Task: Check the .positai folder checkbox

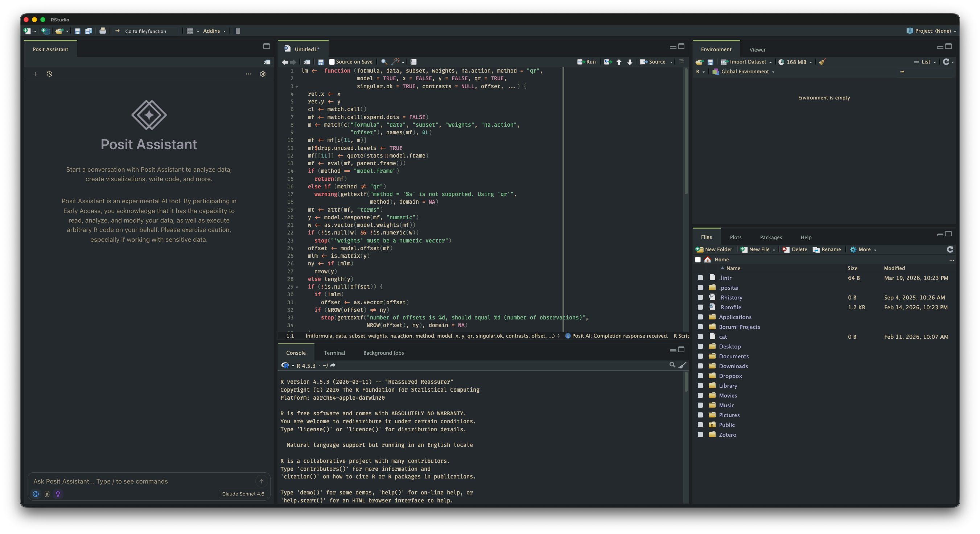Action: [x=700, y=288]
